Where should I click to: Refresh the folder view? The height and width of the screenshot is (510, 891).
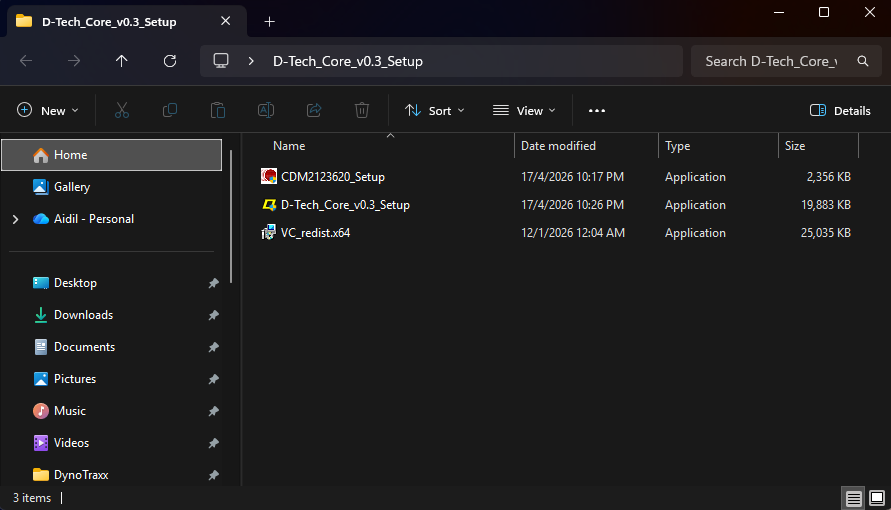point(170,61)
